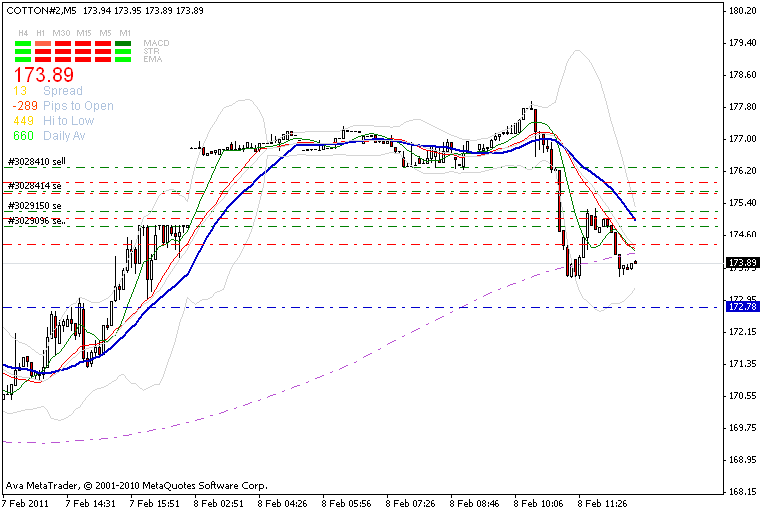Click the M15 MACD red indicator block
Viewport: 761px width, 511px height.
(84, 44)
